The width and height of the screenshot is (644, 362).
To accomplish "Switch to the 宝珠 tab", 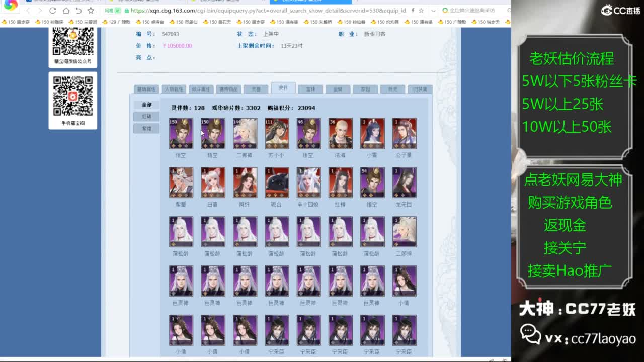I will point(310,89).
